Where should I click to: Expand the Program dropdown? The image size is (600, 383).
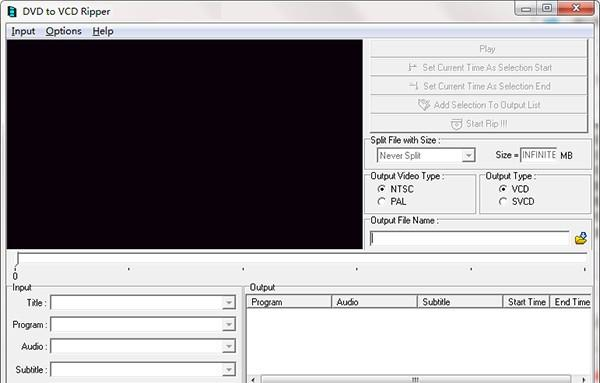click(x=228, y=324)
